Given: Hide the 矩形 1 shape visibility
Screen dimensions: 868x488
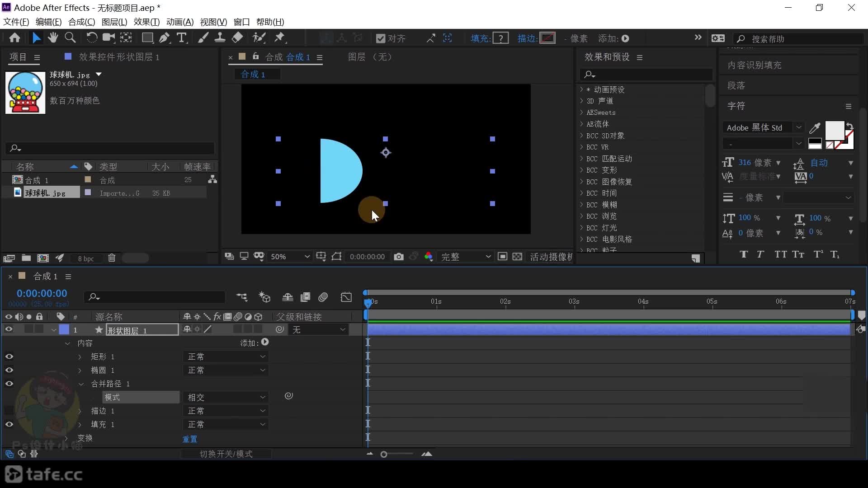Looking at the screenshot, I should 9,357.
